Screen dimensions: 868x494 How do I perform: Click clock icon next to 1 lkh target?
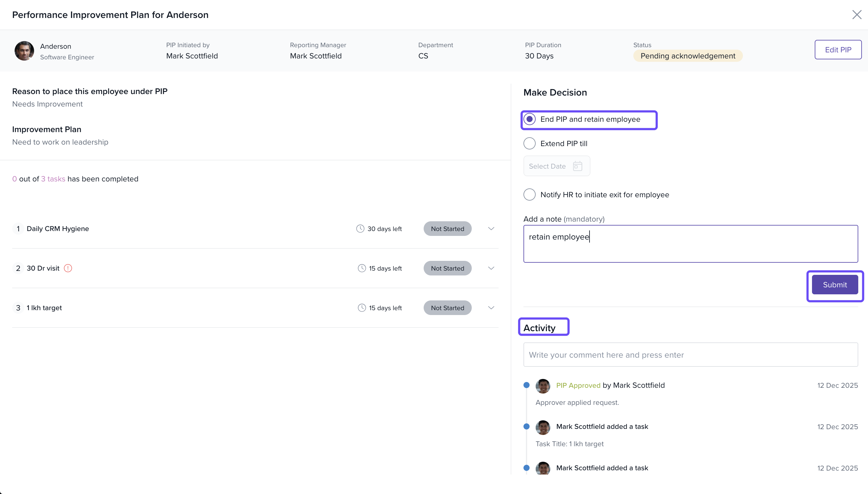pos(362,308)
